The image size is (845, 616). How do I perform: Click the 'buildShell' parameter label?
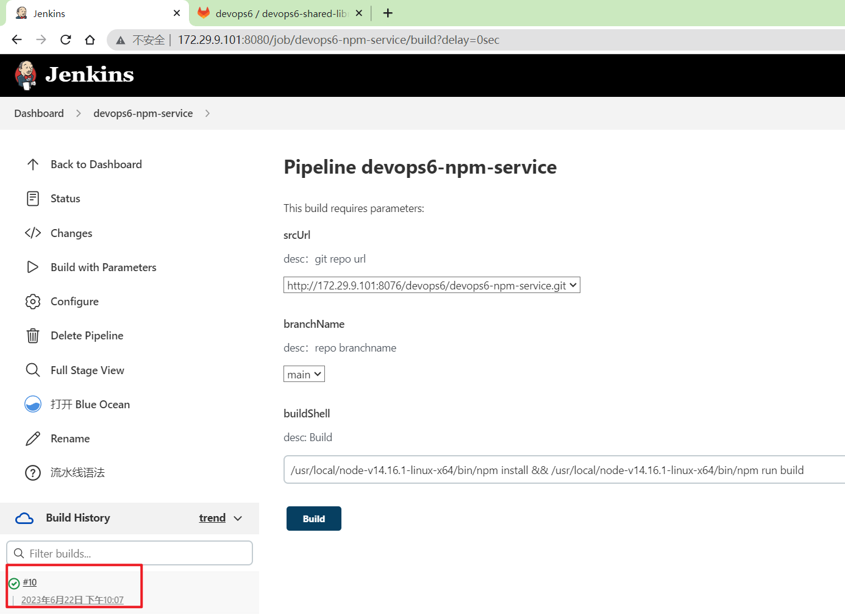pyautogui.click(x=307, y=414)
